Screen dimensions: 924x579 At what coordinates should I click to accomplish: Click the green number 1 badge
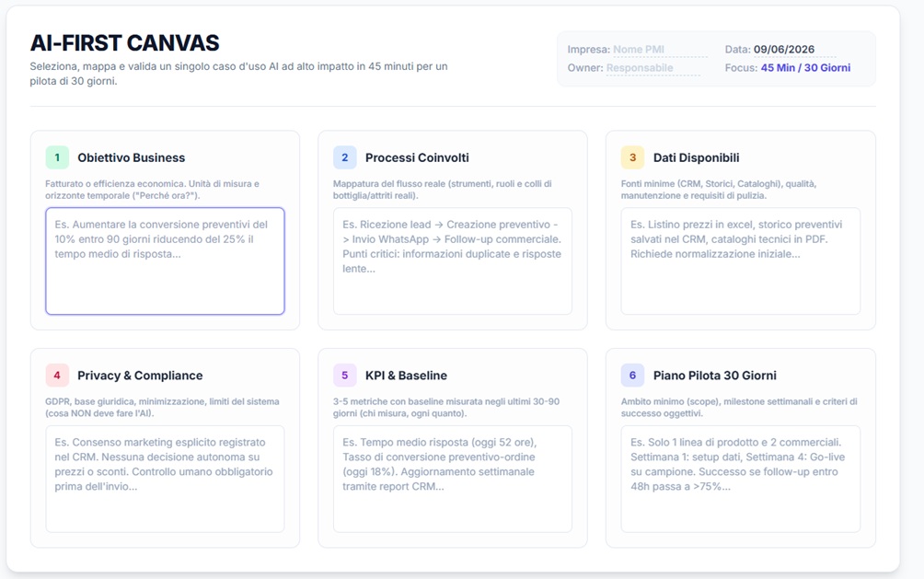(x=57, y=157)
